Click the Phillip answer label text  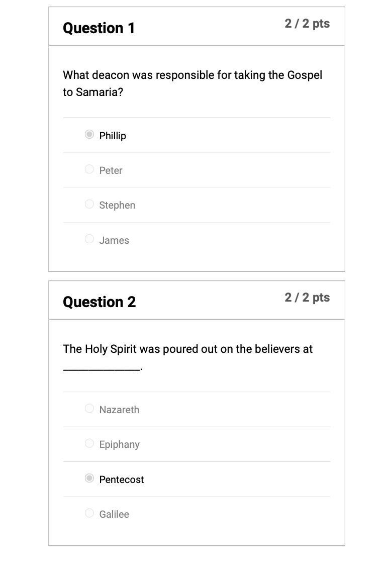(113, 136)
